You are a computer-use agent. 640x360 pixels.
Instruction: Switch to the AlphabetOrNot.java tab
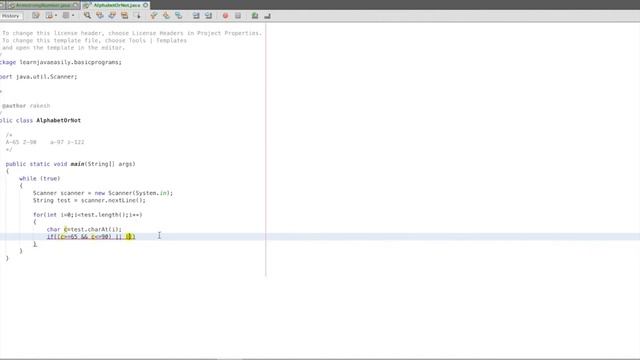click(117, 5)
